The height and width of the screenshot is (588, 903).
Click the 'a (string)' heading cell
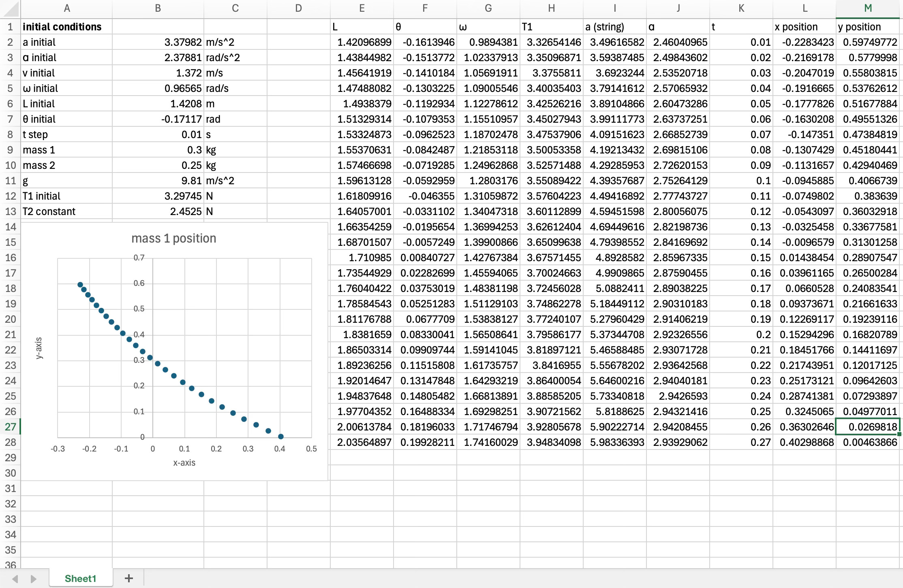pos(614,27)
